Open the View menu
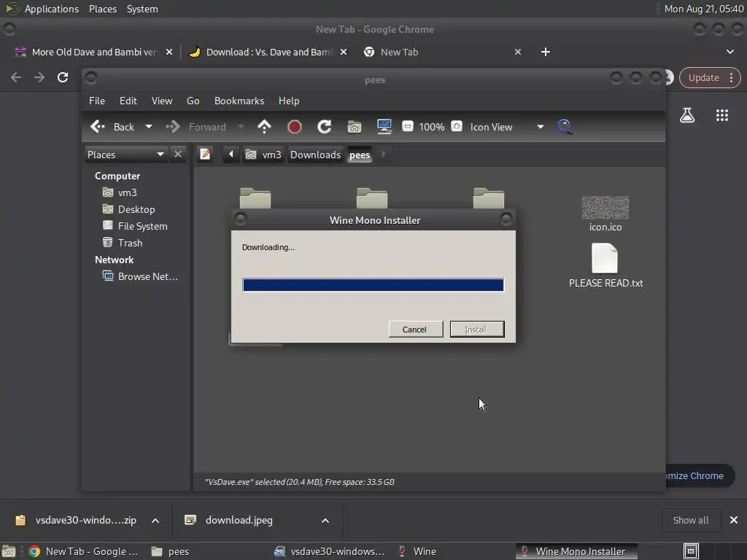 click(162, 101)
